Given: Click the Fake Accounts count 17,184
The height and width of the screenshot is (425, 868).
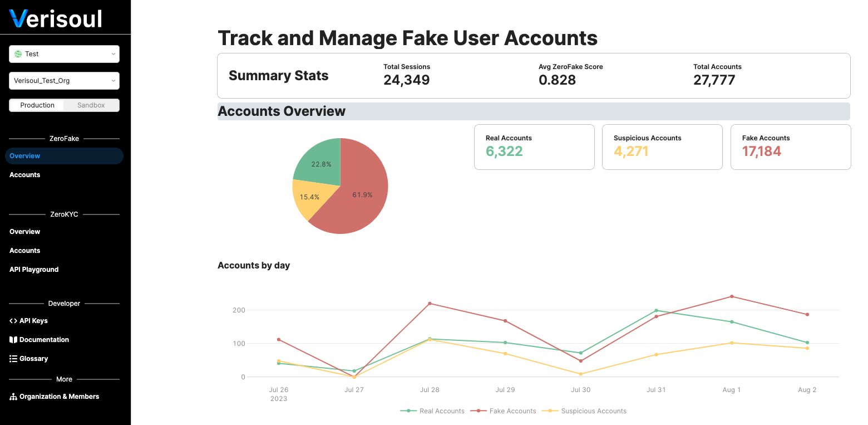Looking at the screenshot, I should [x=762, y=152].
